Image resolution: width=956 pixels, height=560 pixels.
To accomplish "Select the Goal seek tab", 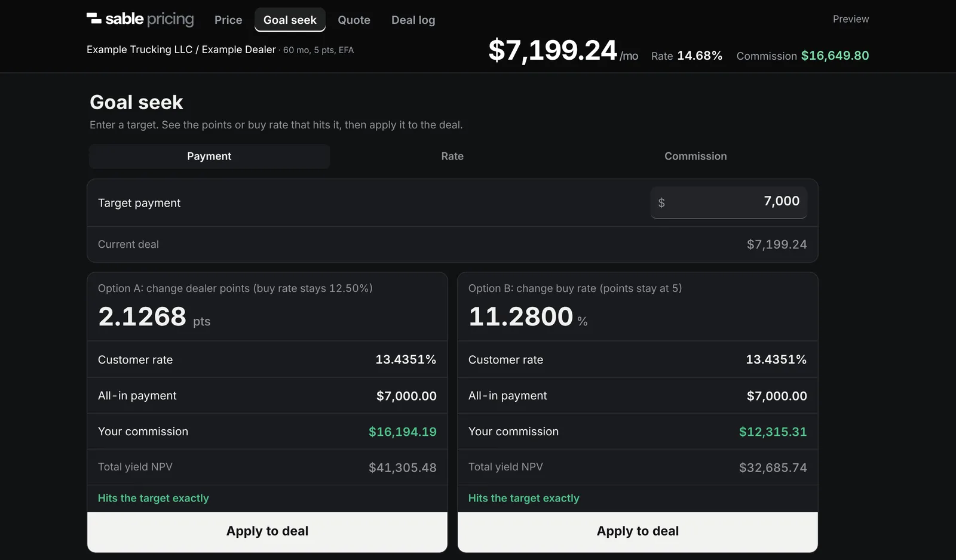I will point(290,20).
